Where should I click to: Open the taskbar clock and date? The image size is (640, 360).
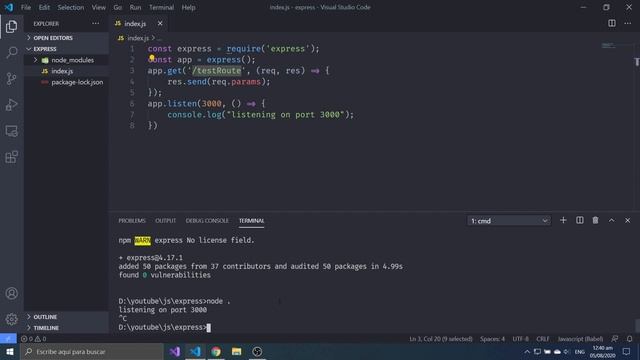tap(602, 351)
